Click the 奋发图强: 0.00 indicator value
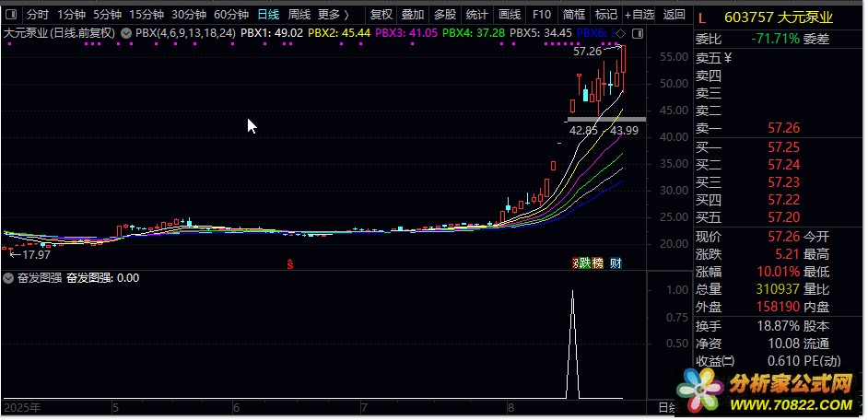This screenshot has width=868, height=420. (x=102, y=278)
